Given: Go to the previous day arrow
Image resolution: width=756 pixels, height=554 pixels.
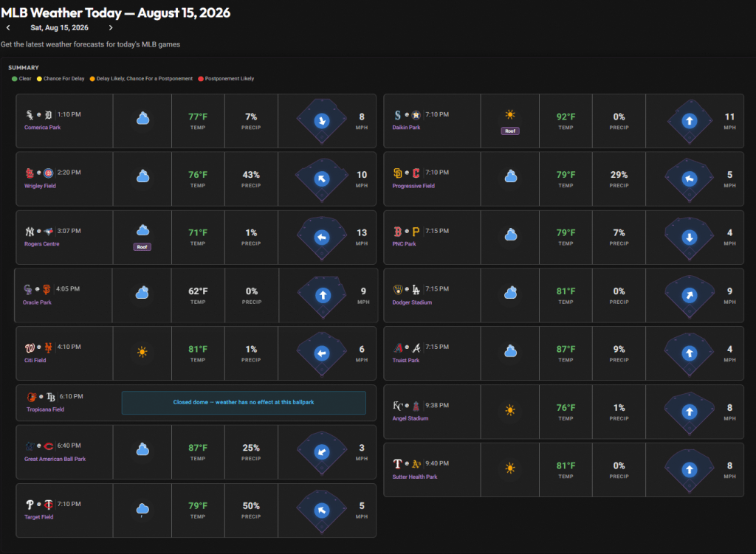Looking at the screenshot, I should pyautogui.click(x=8, y=28).
